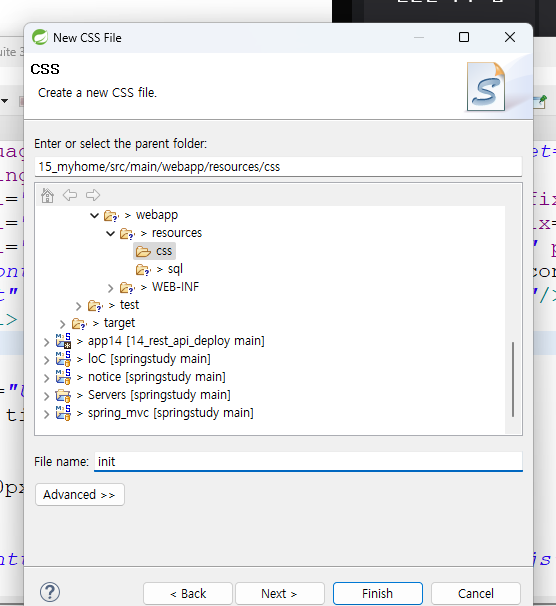Open the help question mark icon
Viewport: 556px width, 606px height.
click(50, 592)
